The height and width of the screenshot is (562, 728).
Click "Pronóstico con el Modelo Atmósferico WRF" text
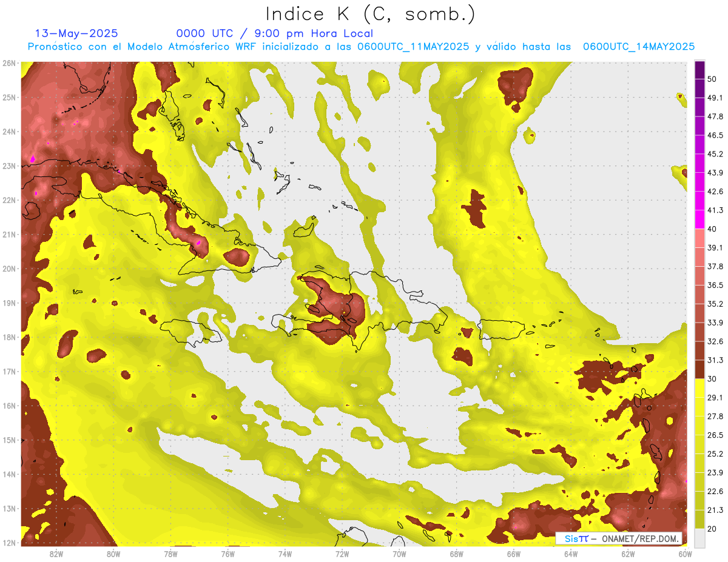coord(143,47)
